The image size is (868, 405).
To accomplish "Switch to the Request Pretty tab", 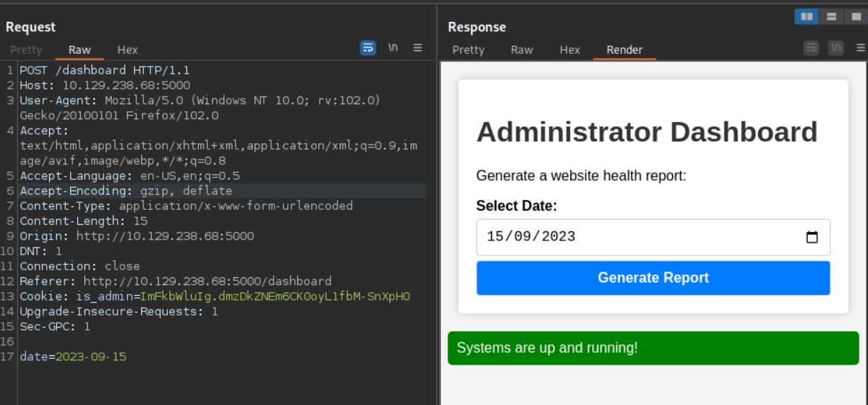I will tap(26, 50).
